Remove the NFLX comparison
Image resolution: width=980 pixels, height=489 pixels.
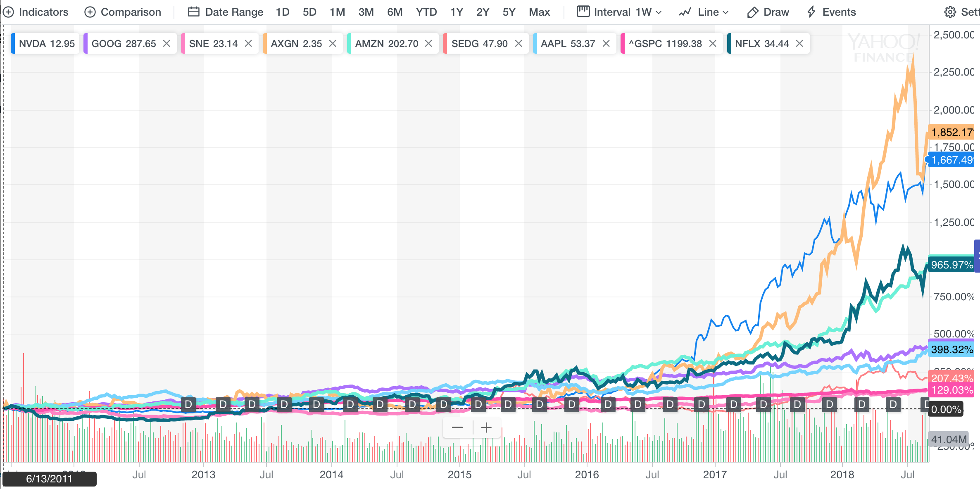[799, 43]
